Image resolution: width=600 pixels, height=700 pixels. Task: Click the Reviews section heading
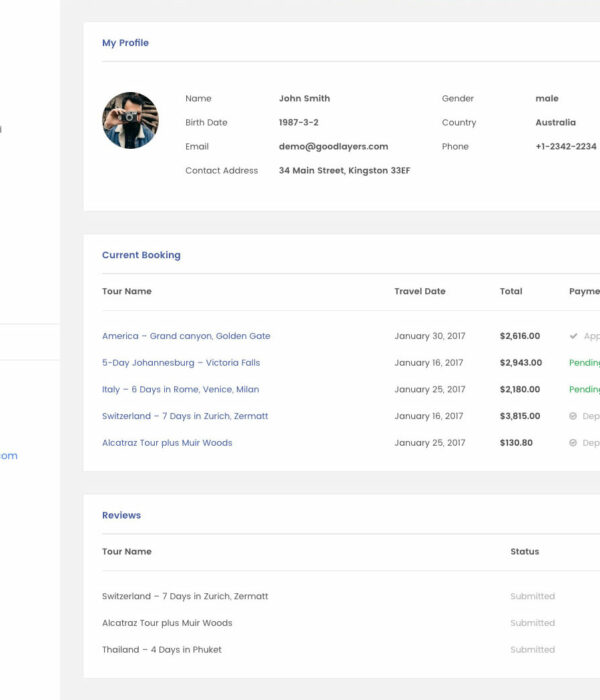[121, 515]
